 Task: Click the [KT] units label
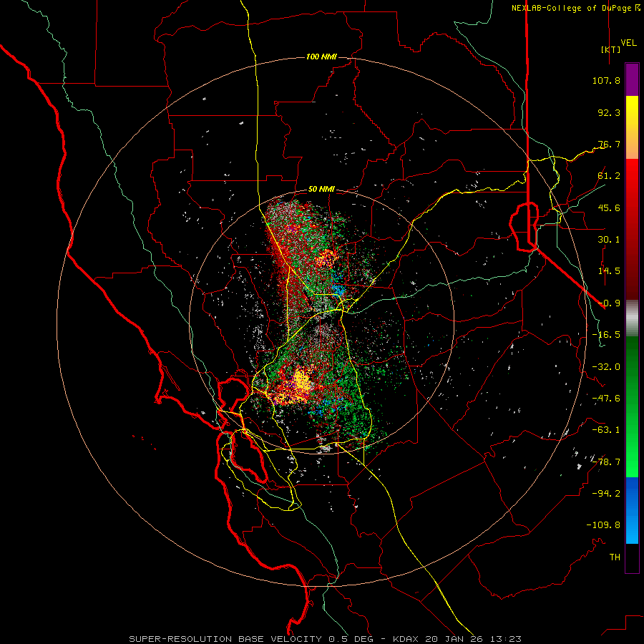point(610,49)
